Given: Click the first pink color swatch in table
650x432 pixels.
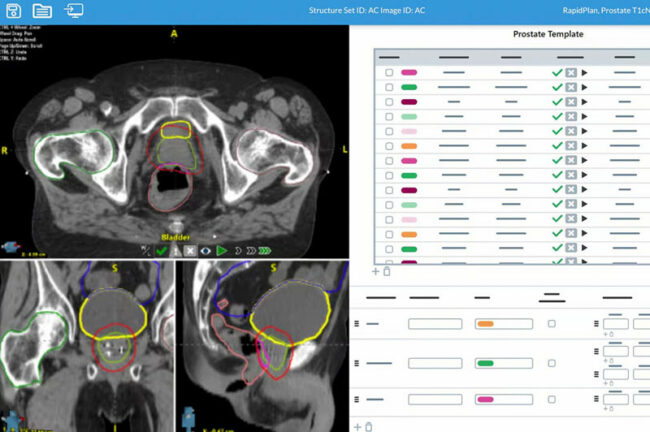Looking at the screenshot, I should click(409, 73).
